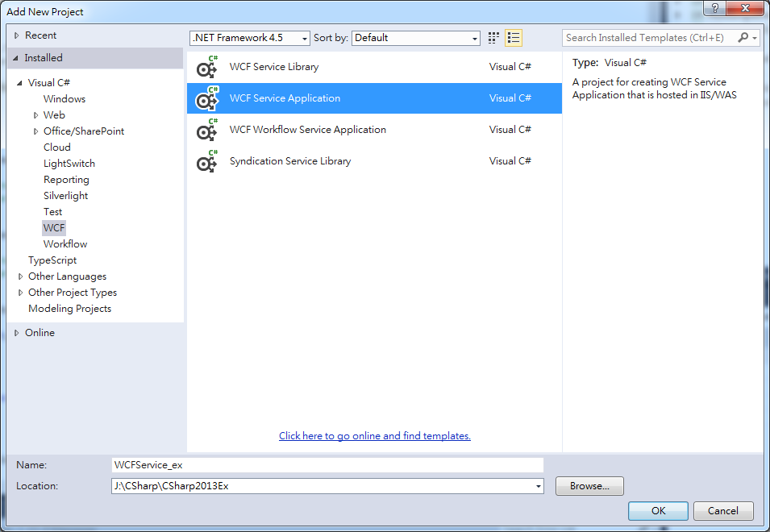Open the search options dropdown arrow
This screenshot has height=532, width=770.
(x=755, y=38)
